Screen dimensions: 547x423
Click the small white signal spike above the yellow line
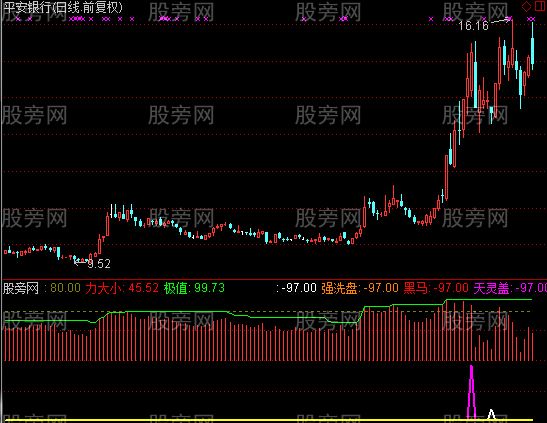click(x=491, y=414)
